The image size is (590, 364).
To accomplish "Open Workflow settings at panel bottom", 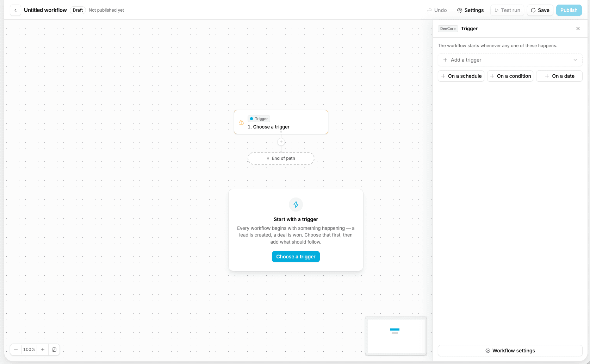I will [x=510, y=351].
